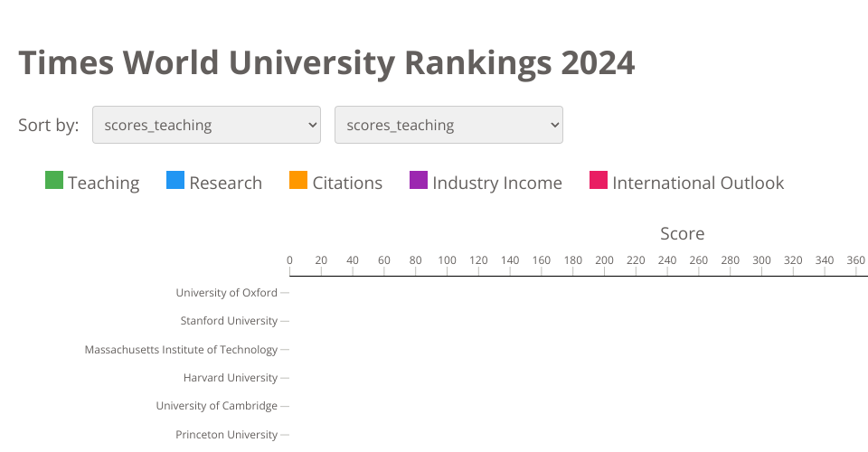Select the Stanford University label

pos(229,321)
